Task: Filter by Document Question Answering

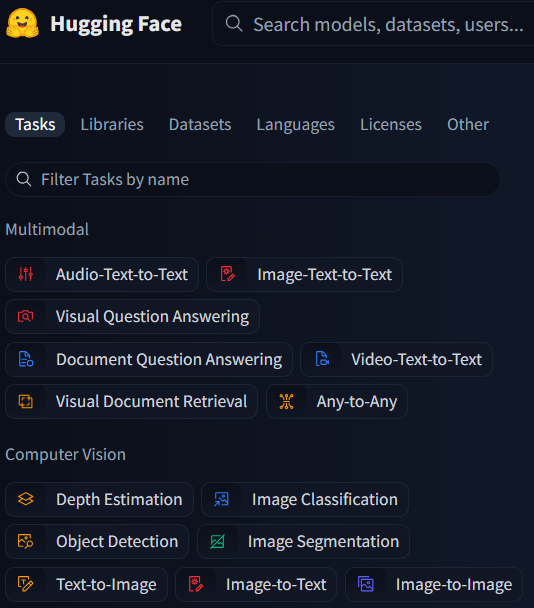Action: [149, 359]
